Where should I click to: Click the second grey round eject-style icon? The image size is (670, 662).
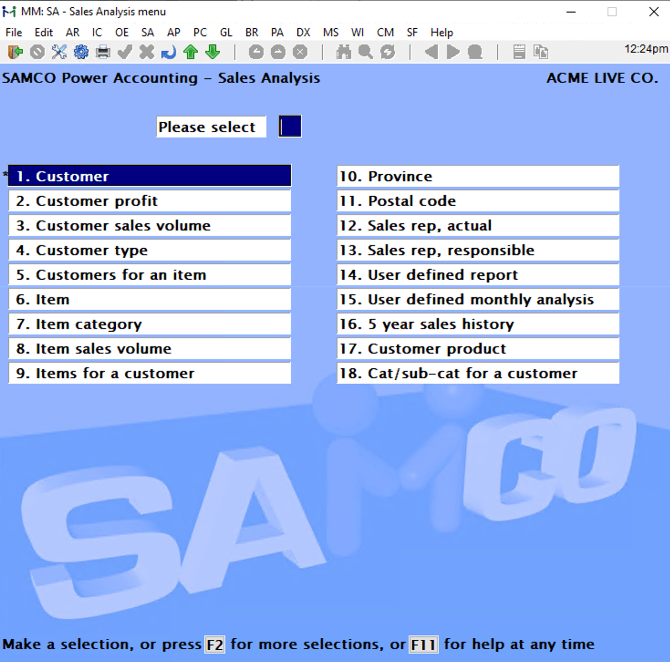pos(278,52)
